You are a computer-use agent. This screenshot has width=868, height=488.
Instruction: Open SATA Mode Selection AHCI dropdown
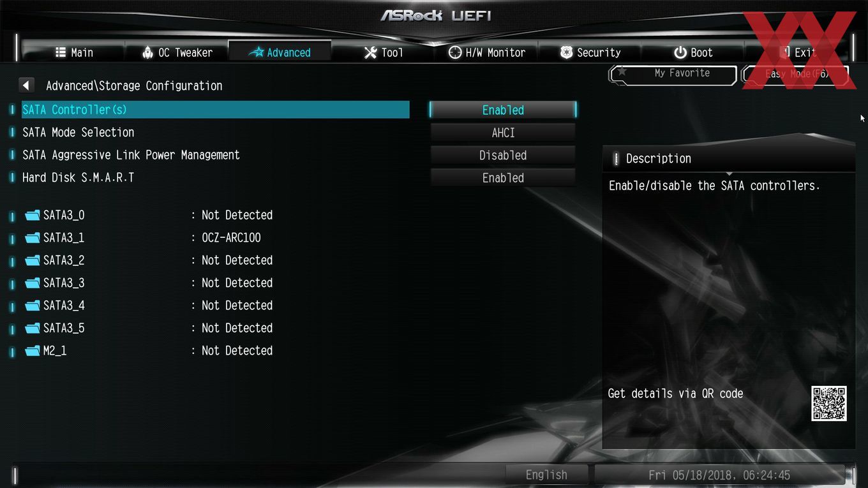tap(503, 133)
